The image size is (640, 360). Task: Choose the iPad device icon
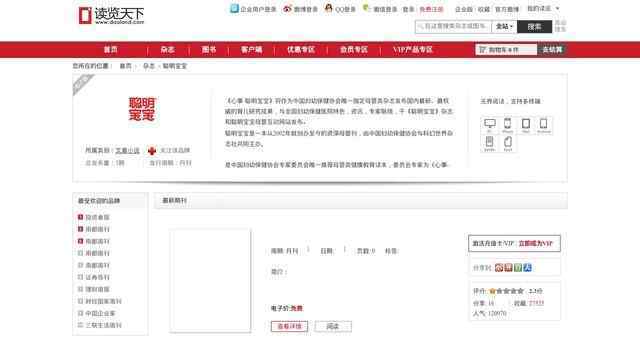[x=526, y=125]
